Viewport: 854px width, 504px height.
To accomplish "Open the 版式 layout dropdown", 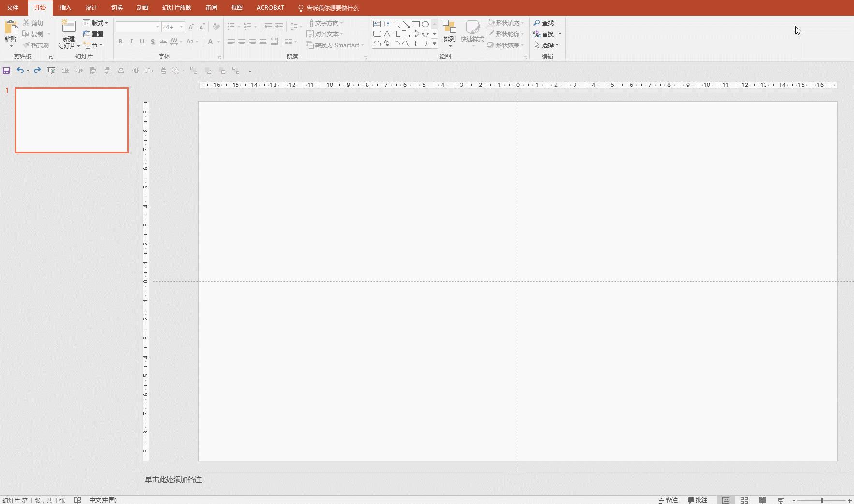I will click(x=96, y=23).
